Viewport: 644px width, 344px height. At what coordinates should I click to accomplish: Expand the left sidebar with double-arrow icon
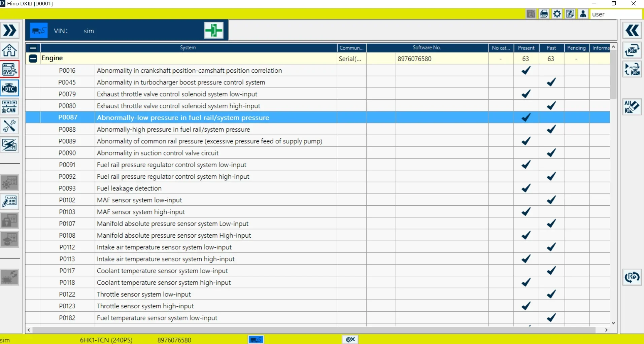[10, 31]
